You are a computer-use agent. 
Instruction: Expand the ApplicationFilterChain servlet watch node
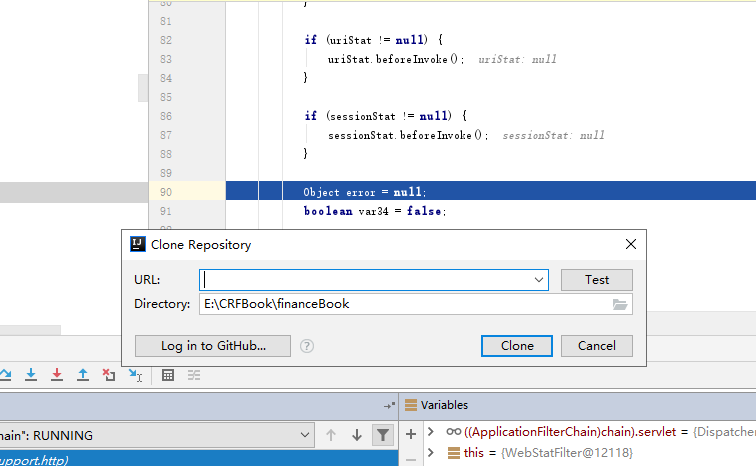point(431,432)
